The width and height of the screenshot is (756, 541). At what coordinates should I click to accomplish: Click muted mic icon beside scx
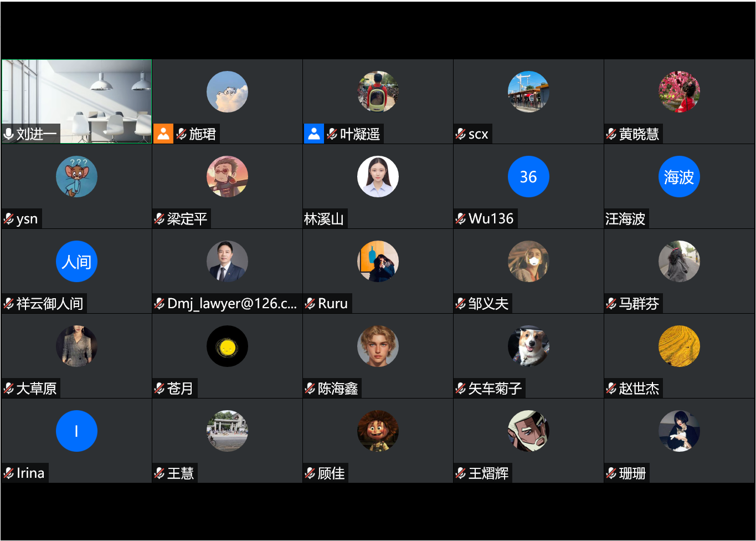[461, 134]
